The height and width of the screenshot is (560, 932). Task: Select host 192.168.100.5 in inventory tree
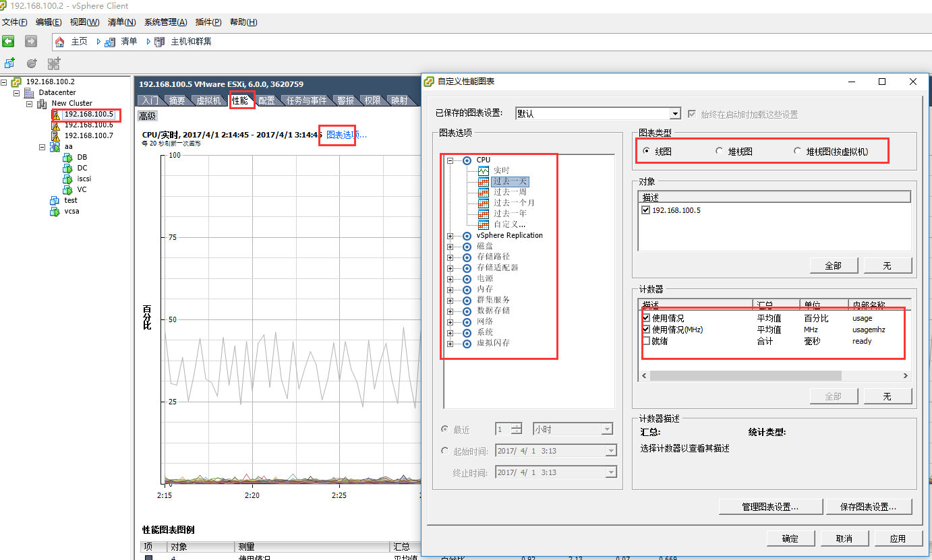(x=88, y=114)
